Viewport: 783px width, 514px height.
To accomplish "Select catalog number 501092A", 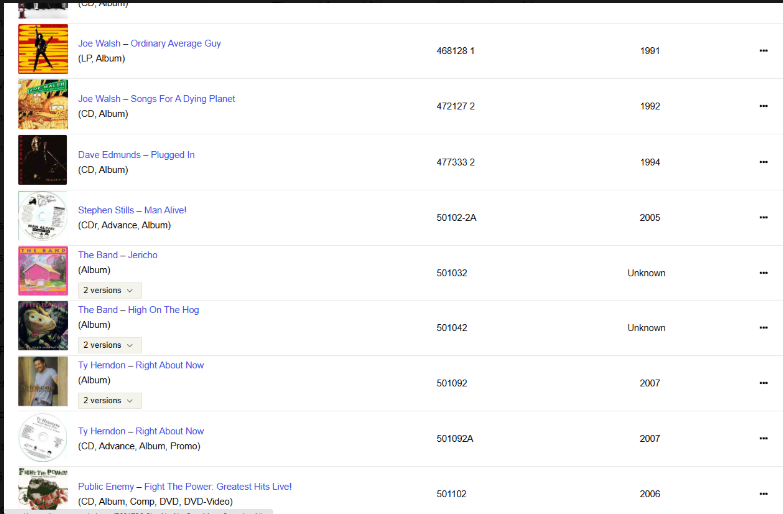I will pos(455,439).
